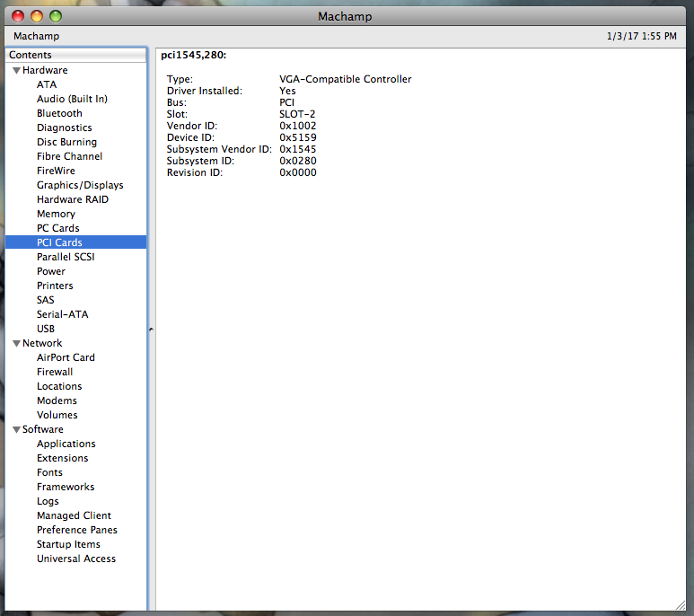
Task: Click the Software category label
Action: point(42,430)
